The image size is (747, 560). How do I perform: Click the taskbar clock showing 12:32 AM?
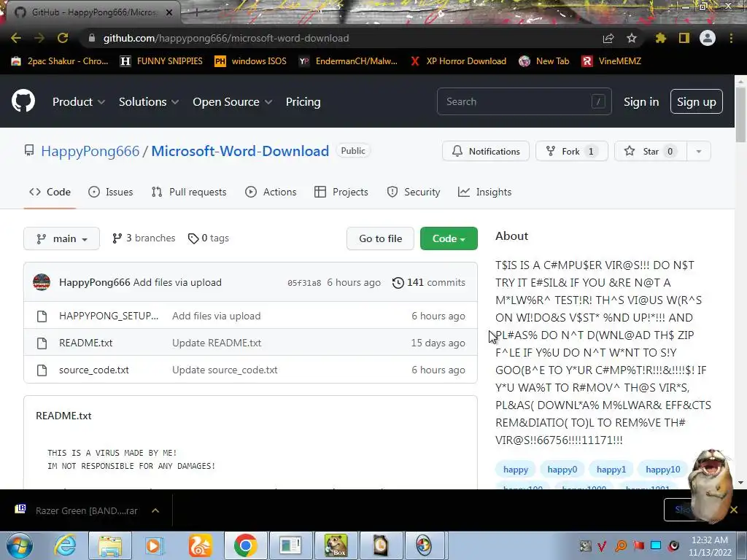[x=710, y=545]
